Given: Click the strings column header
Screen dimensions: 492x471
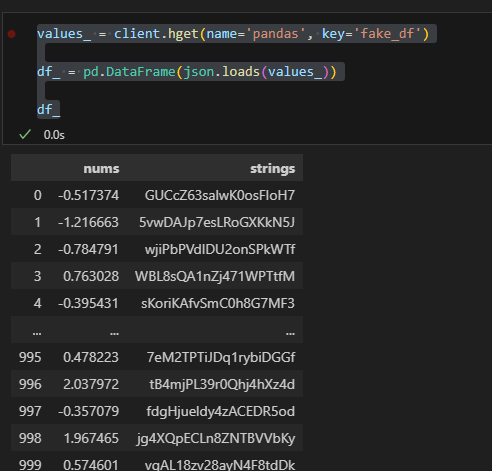Looking at the screenshot, I should click(272, 169).
